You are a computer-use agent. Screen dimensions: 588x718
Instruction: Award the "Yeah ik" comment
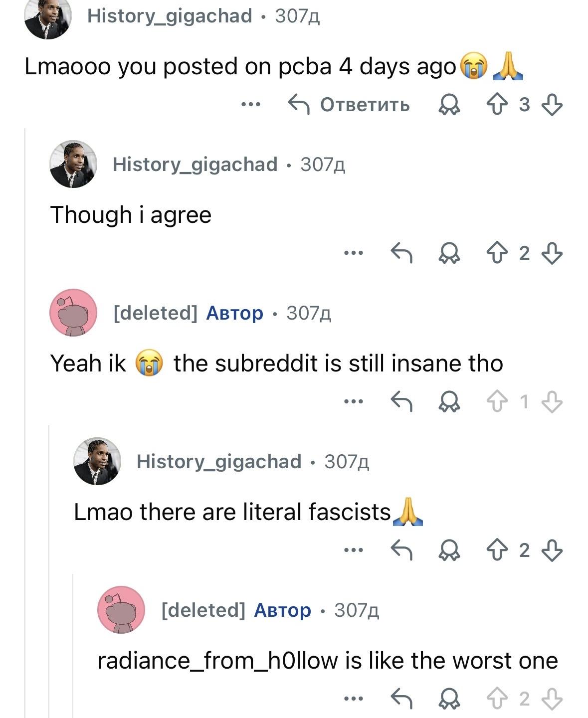click(x=448, y=401)
